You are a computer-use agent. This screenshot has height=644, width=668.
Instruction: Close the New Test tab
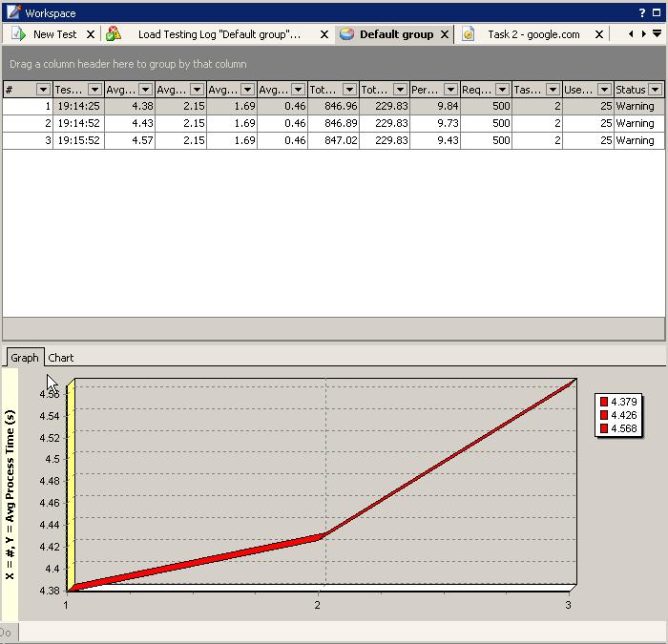pyautogui.click(x=91, y=34)
